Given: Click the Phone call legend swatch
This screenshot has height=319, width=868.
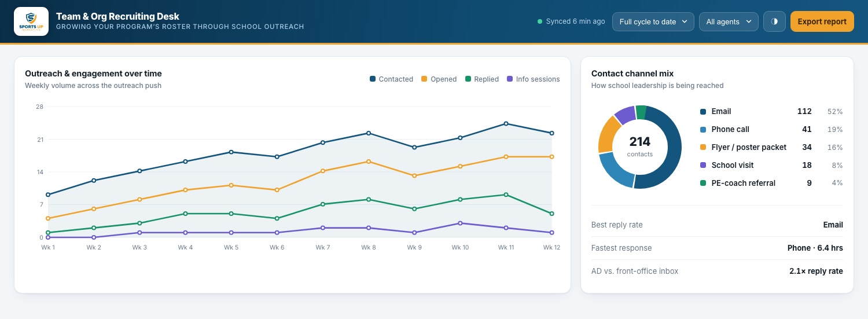Looking at the screenshot, I should [x=703, y=130].
